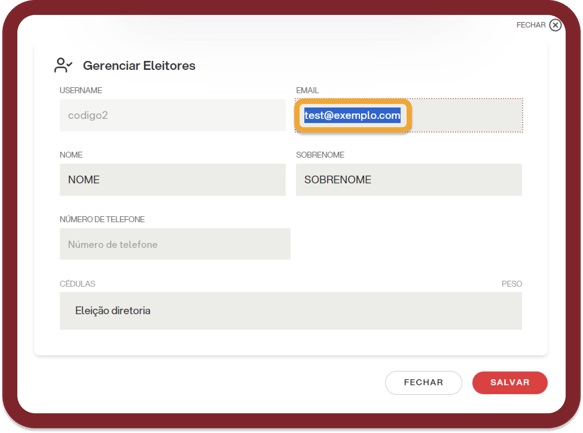Screen dimensions: 583x433
Task: Click the user-check icon beside Gerenciar Eleitores
Action: pyautogui.click(x=63, y=65)
